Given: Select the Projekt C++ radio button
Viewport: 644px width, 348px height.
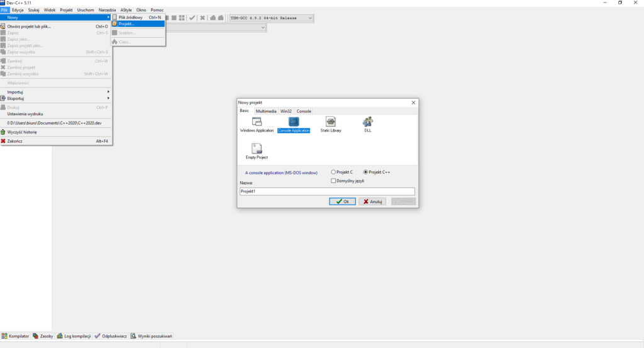Looking at the screenshot, I should [x=366, y=172].
